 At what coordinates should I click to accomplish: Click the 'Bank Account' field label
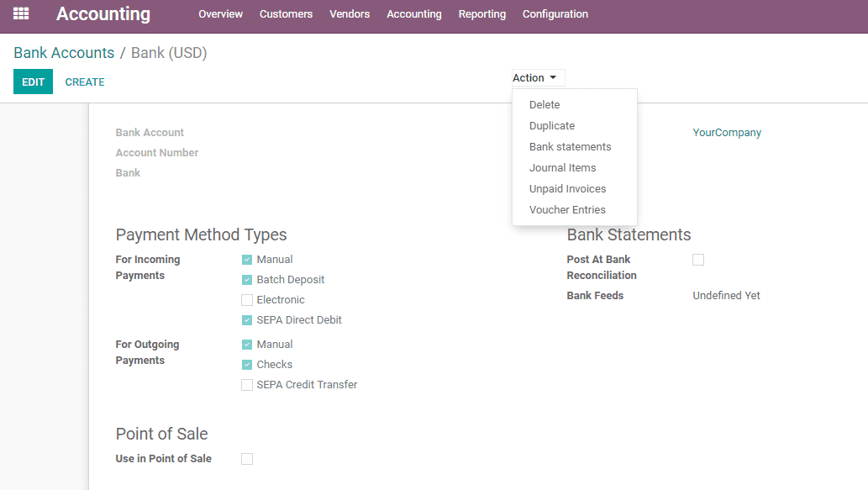pos(150,132)
